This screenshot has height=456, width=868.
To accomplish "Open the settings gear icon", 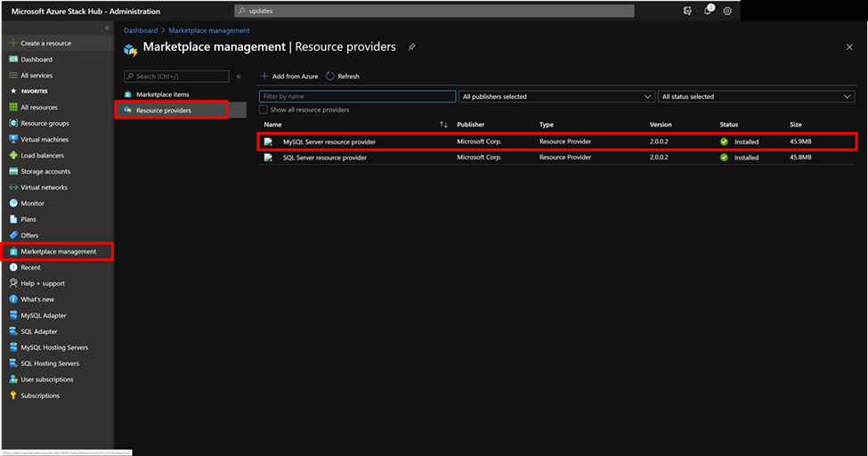I will (727, 11).
